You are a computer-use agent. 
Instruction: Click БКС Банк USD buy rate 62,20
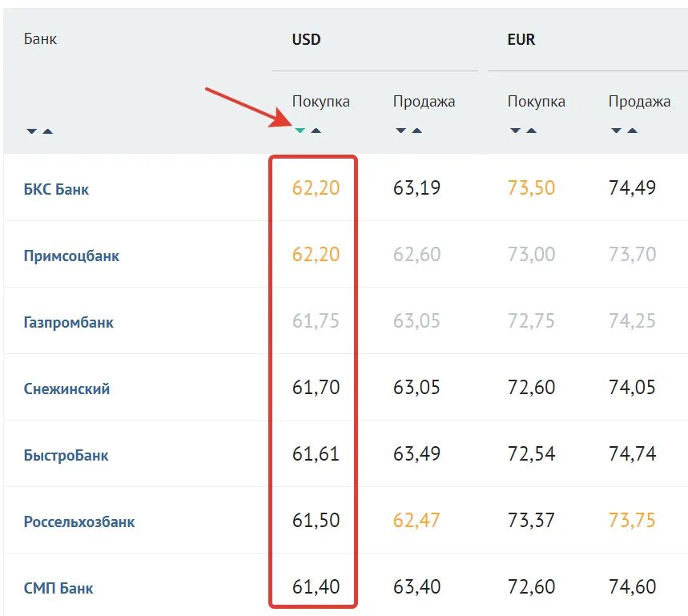(x=316, y=187)
